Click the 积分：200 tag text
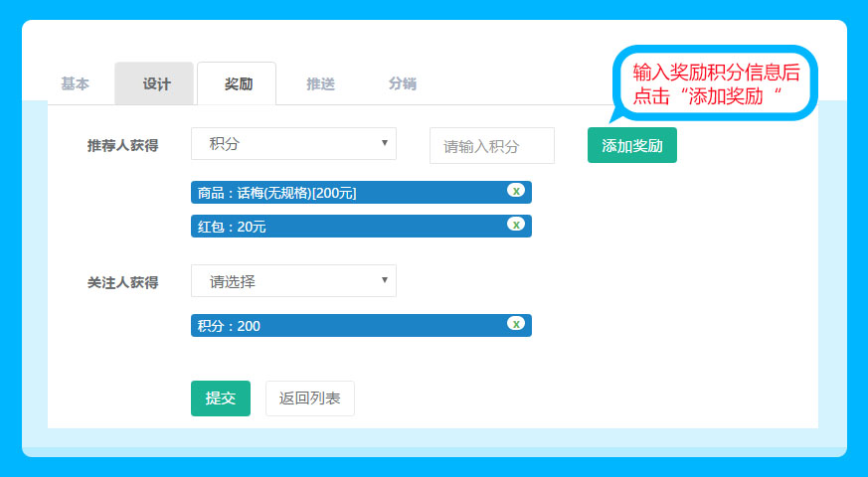Screen dimensions: 868x477 (229, 326)
